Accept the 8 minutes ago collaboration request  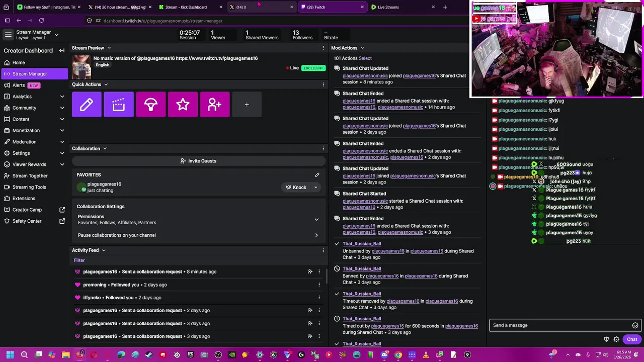coord(310,271)
